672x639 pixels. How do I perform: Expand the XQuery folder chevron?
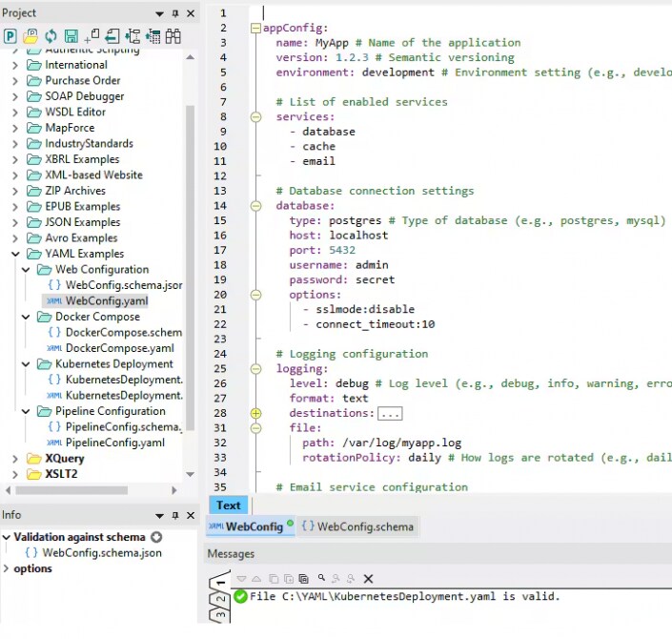pyautogui.click(x=15, y=459)
